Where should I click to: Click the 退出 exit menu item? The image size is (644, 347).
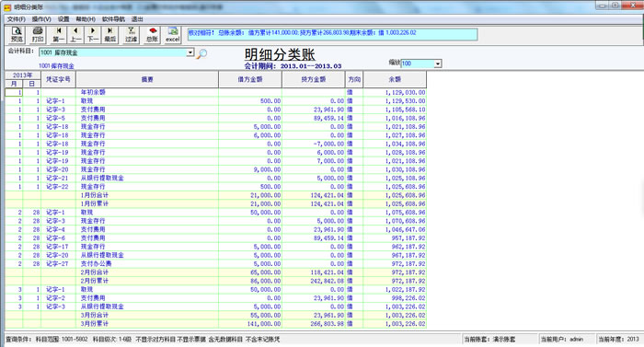(137, 19)
